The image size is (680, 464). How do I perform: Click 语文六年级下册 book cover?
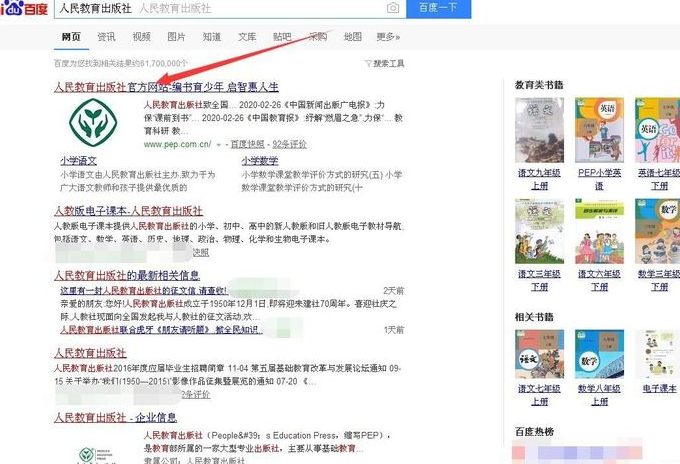click(x=599, y=231)
